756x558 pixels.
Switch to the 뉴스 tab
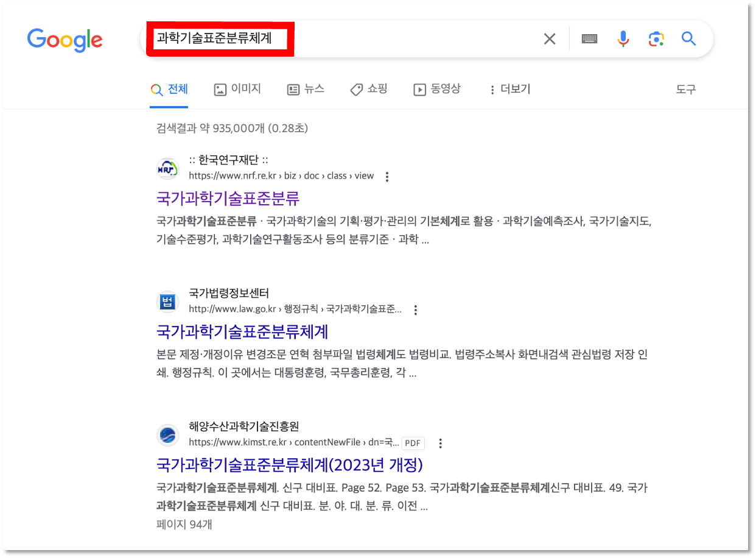coord(306,89)
